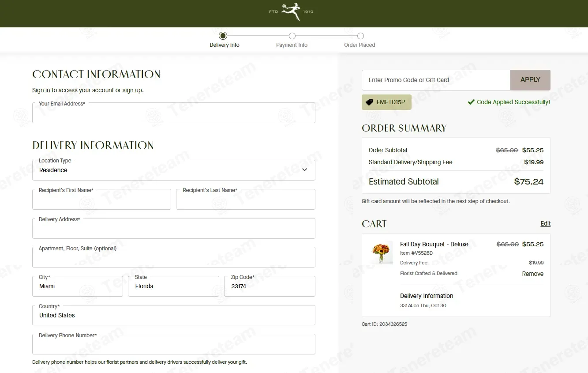The width and height of the screenshot is (588, 373).
Task: Remove Fall Day Bouquet from cart
Action: 532,274
